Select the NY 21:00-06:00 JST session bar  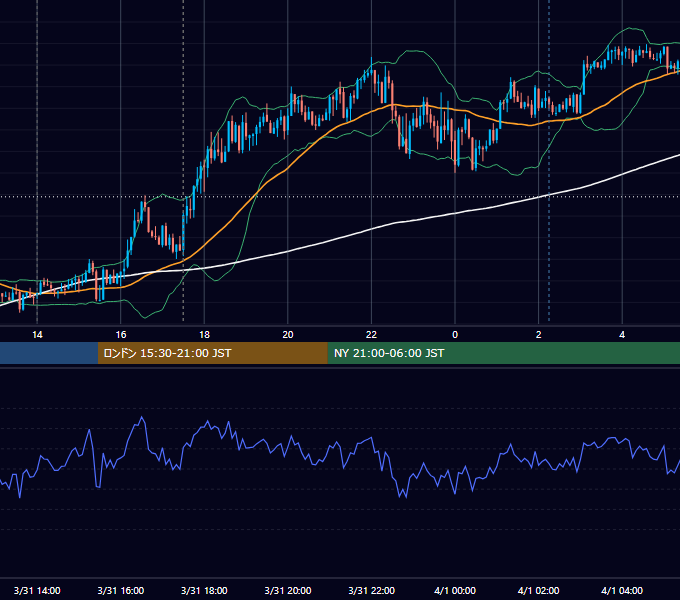(503, 353)
